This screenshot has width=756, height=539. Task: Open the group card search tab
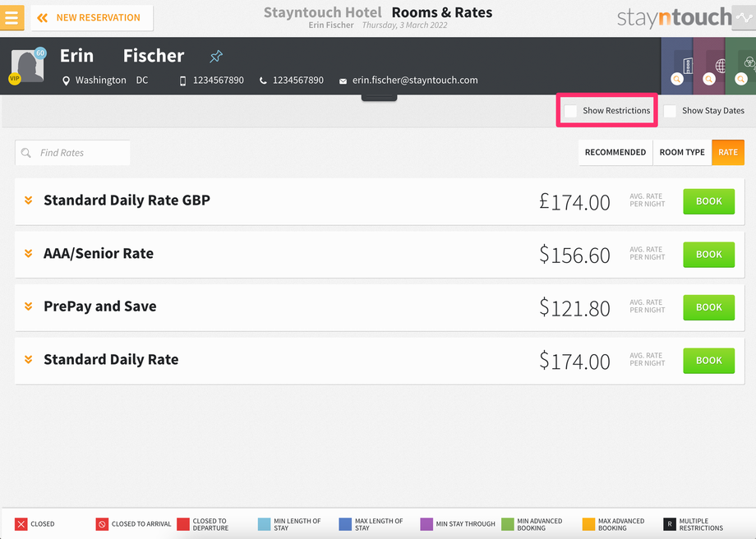point(740,66)
